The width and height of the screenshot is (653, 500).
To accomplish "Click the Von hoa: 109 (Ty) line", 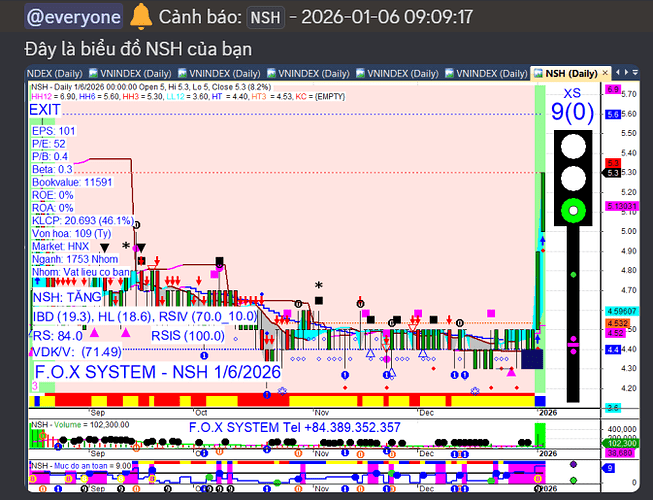I will 72,234.
